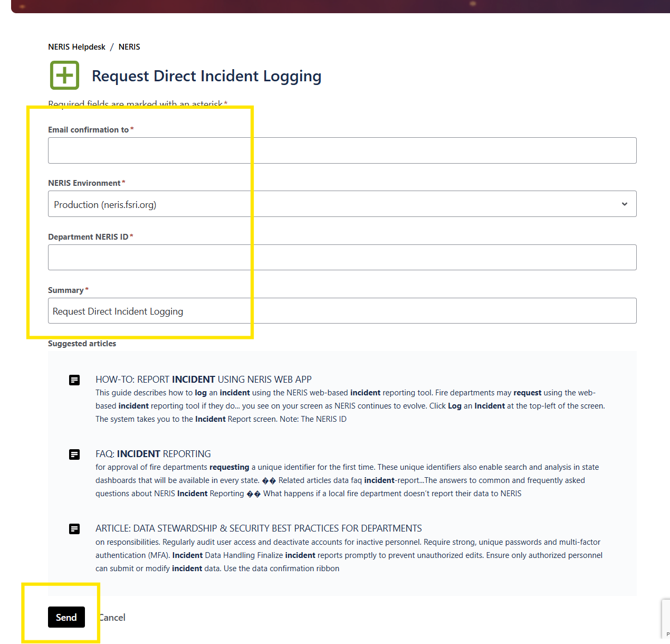
Task: Click the green plus request type icon
Action: (x=64, y=75)
